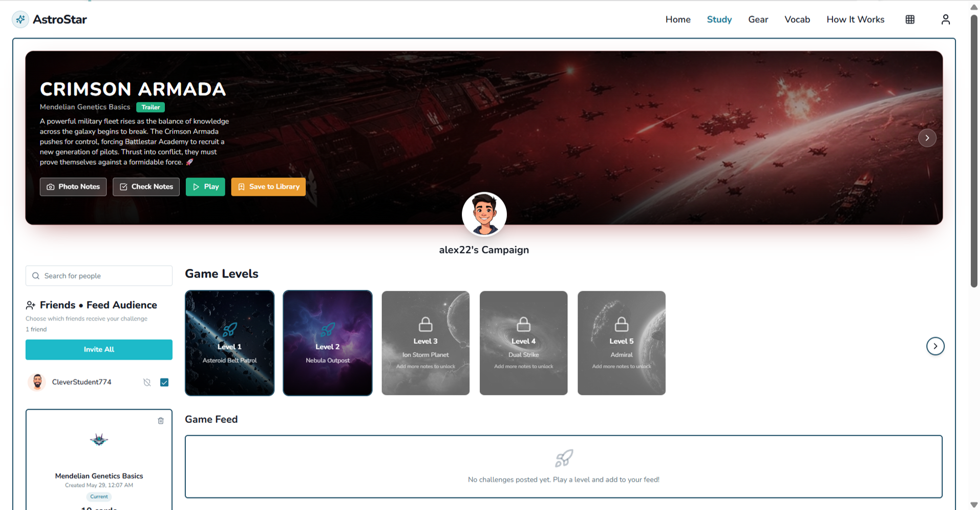Click the spaceship icon on the deck card
The width and height of the screenshot is (980, 510).
tap(99, 440)
